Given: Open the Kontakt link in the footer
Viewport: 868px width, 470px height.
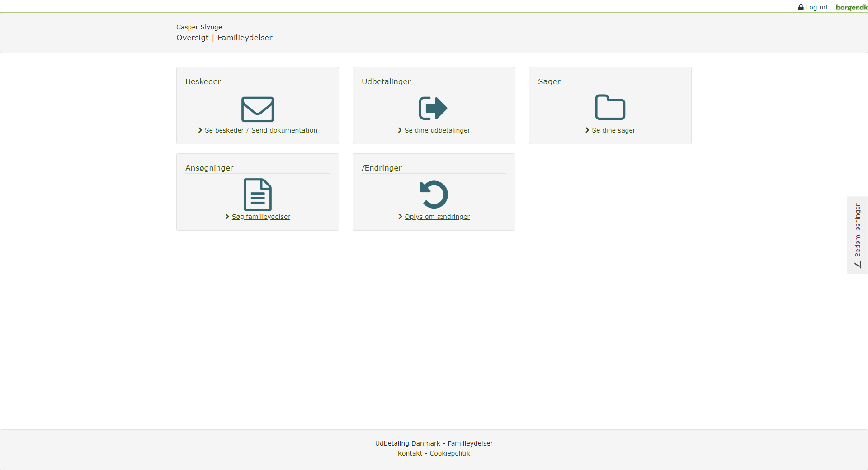Looking at the screenshot, I should coord(410,453).
